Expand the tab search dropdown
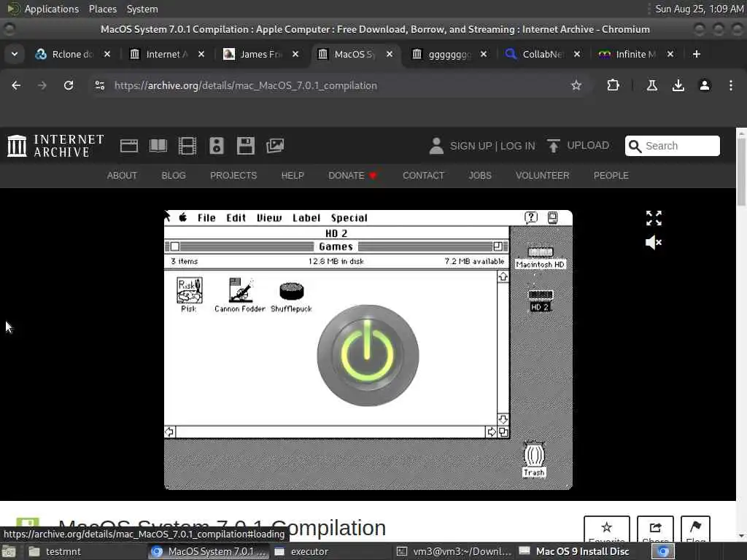Viewport: 747px width, 560px height. point(15,54)
